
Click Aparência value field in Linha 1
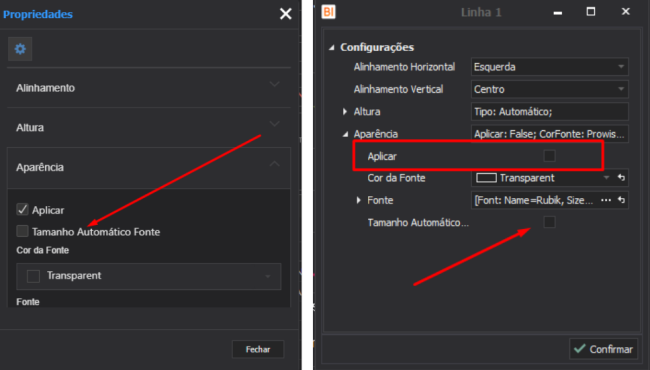pyautogui.click(x=550, y=134)
